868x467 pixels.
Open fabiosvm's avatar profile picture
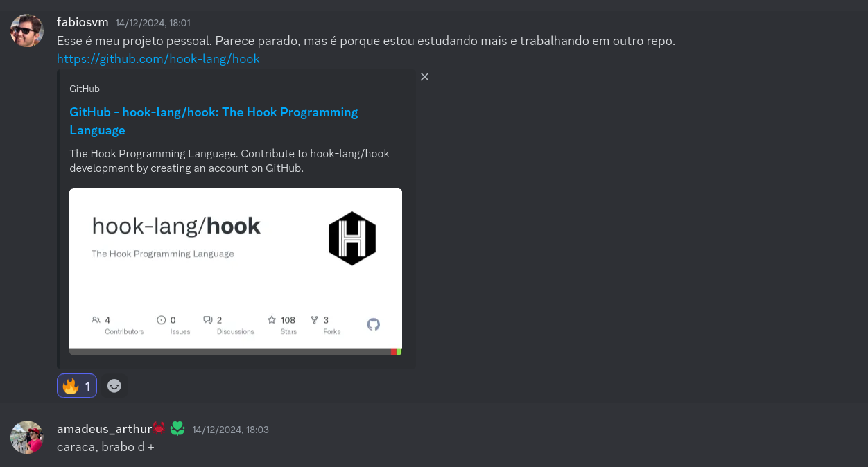[x=27, y=30]
